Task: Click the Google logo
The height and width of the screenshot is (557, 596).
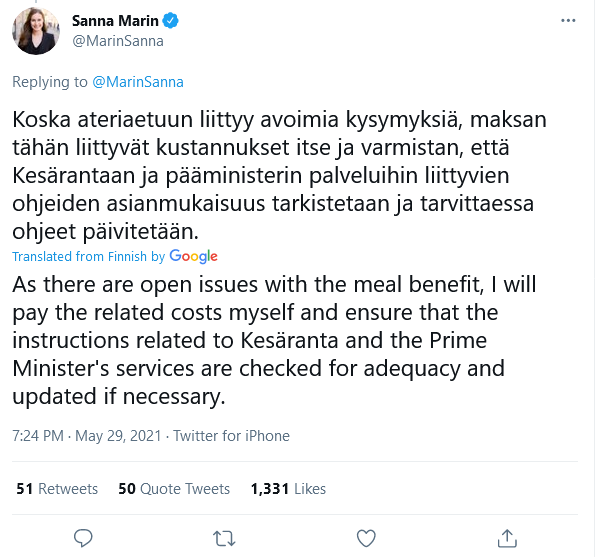Action: (193, 257)
